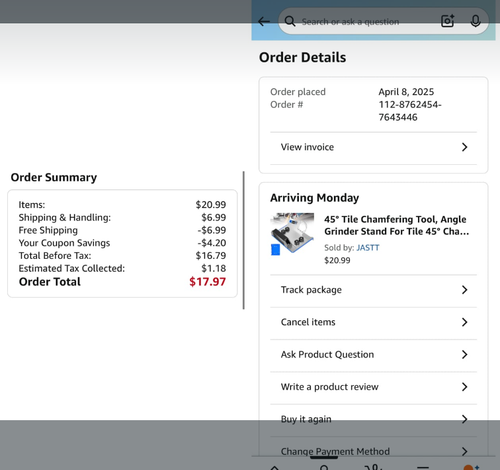Open Ask Product Question
The width and height of the screenshot is (500, 470).
pos(373,355)
